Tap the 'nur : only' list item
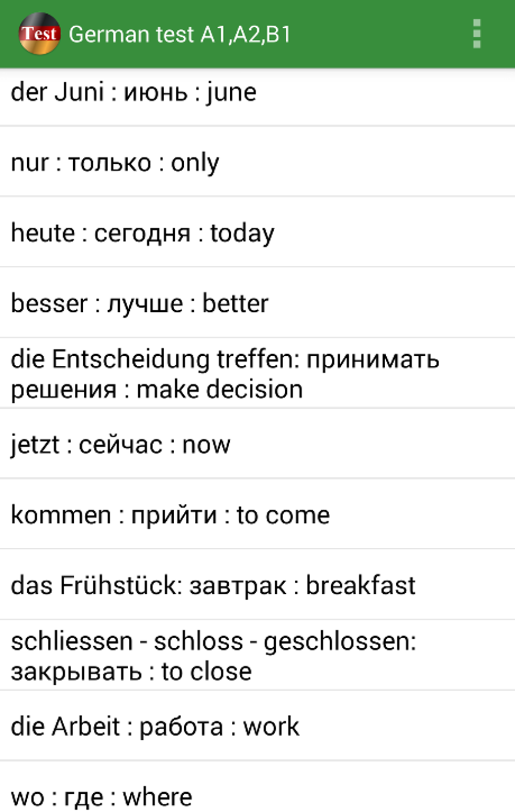This screenshot has width=515, height=812. pyautogui.click(x=115, y=163)
